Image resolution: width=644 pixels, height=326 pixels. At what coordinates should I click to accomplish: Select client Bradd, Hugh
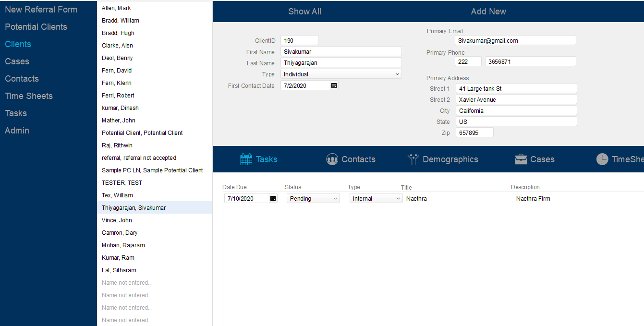[155, 33]
